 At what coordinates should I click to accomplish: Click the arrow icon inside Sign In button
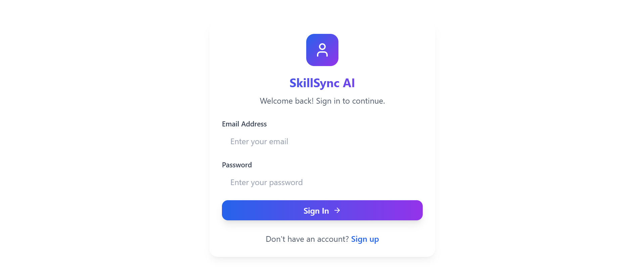click(337, 210)
